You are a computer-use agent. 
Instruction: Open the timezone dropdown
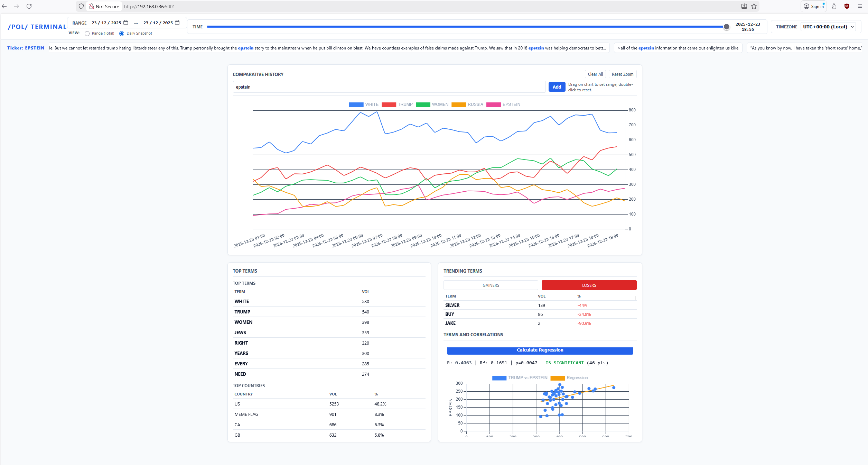[828, 27]
